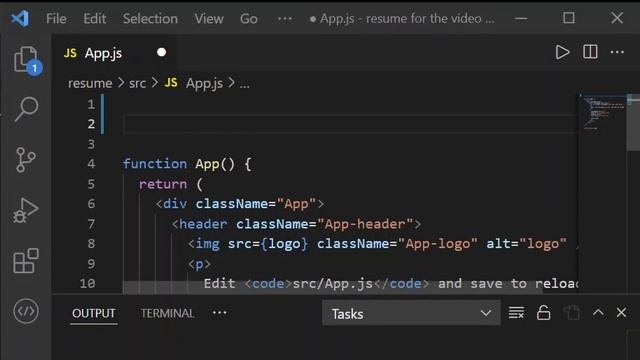This screenshot has height=360, width=640.
Task: Minimize the VS Code window
Action: point(521,18)
